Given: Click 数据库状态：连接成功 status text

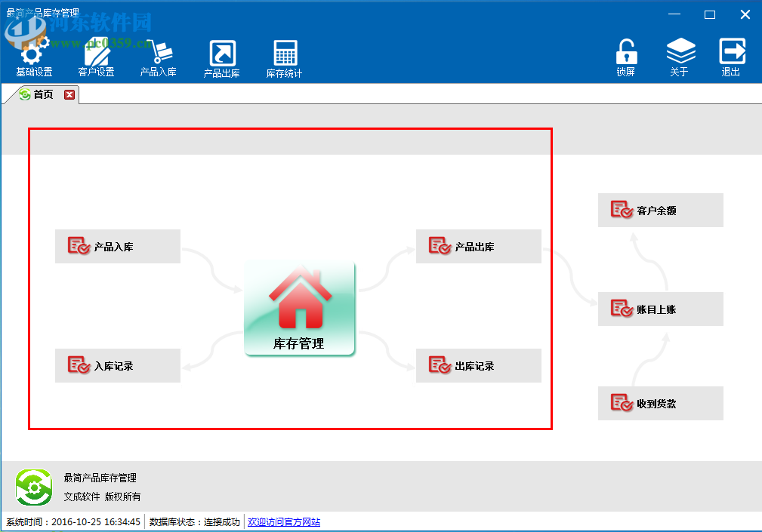Looking at the screenshot, I should pyautogui.click(x=194, y=521).
